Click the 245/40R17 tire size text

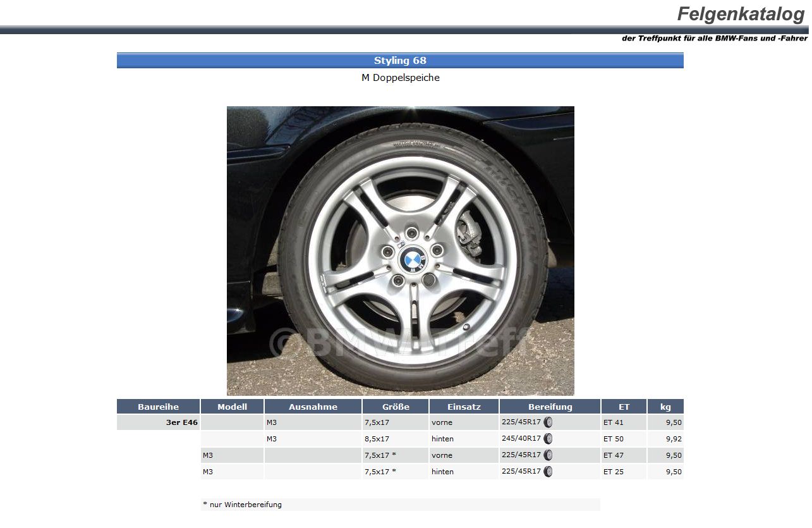coord(521,438)
